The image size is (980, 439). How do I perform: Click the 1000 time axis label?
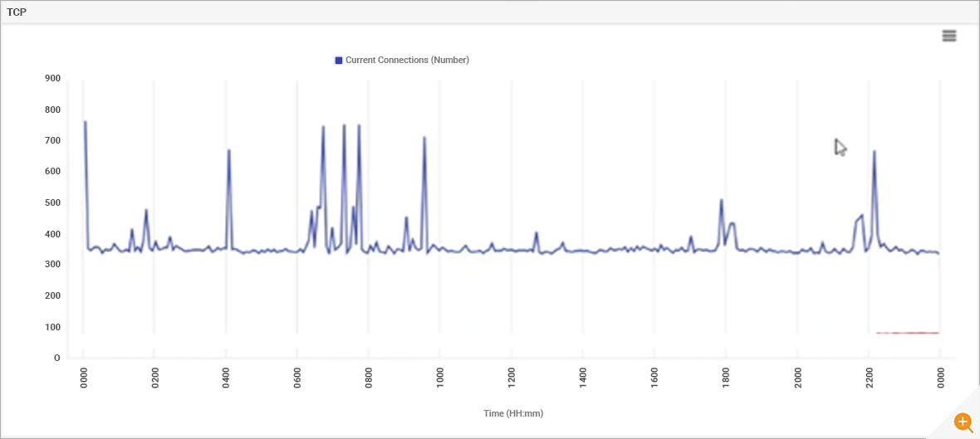click(440, 378)
